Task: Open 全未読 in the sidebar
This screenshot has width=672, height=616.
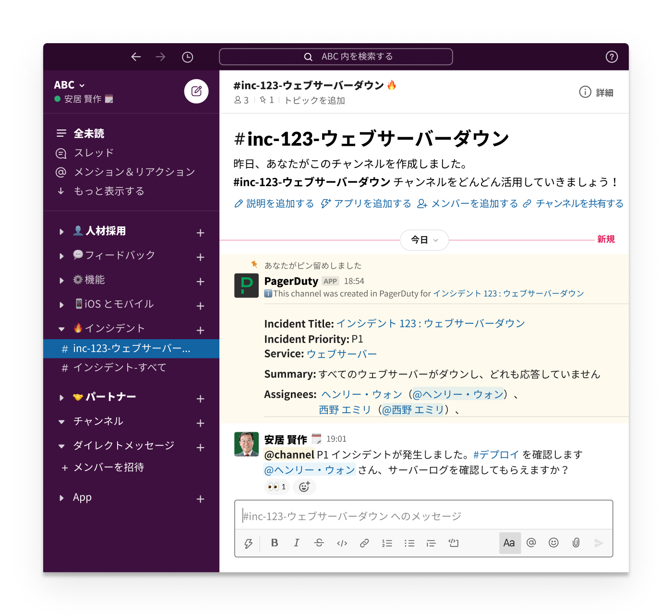Action: click(x=89, y=133)
